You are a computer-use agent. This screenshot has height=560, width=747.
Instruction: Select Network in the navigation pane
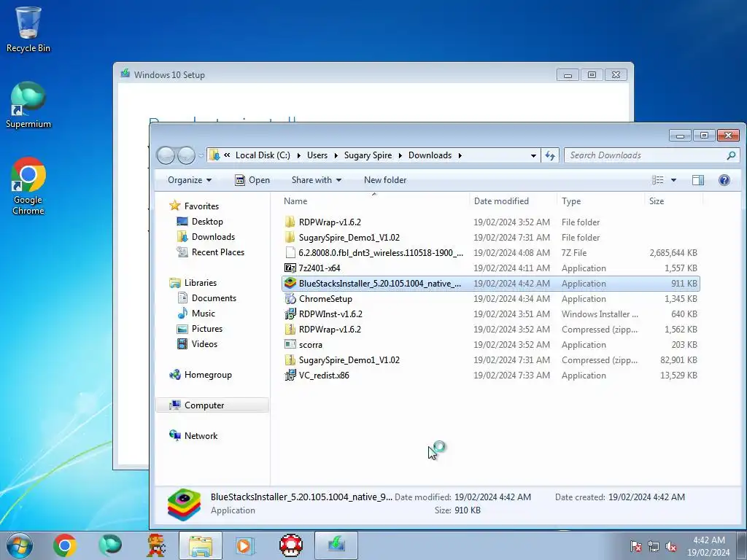click(201, 436)
